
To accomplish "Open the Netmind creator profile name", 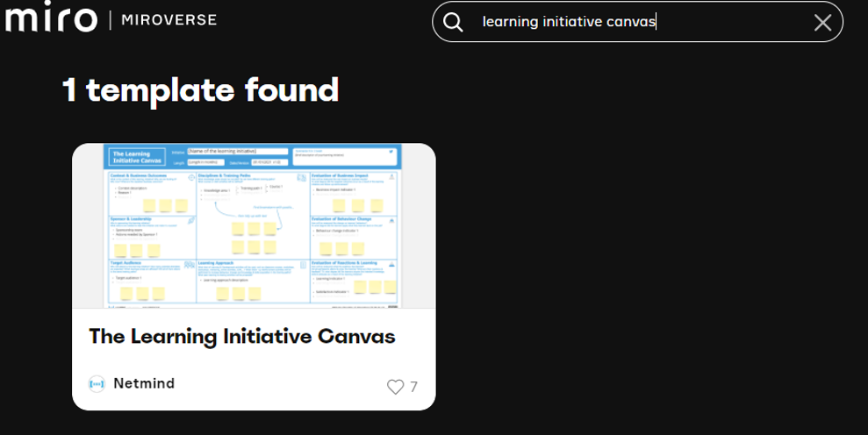I will point(144,383).
